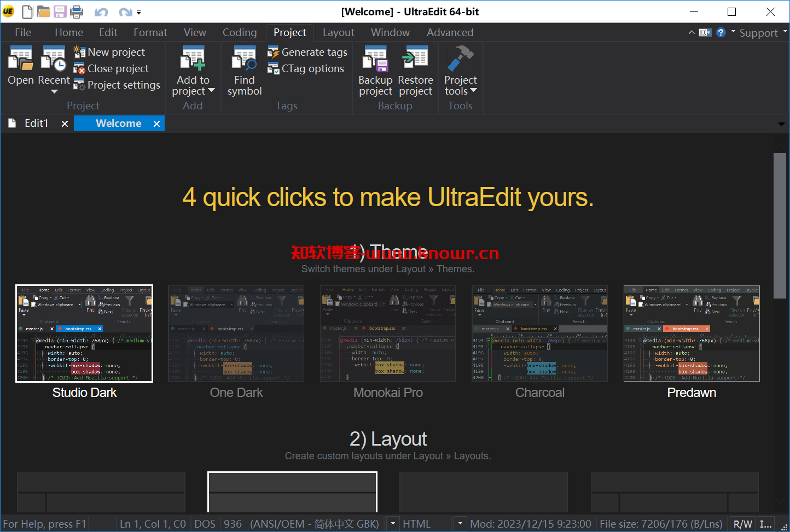The height and width of the screenshot is (532, 790).
Task: Switch to the Advanced ribbon tab
Action: [x=450, y=32]
